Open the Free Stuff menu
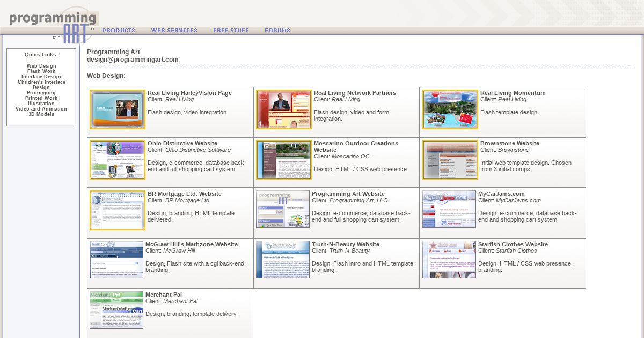 [231, 31]
